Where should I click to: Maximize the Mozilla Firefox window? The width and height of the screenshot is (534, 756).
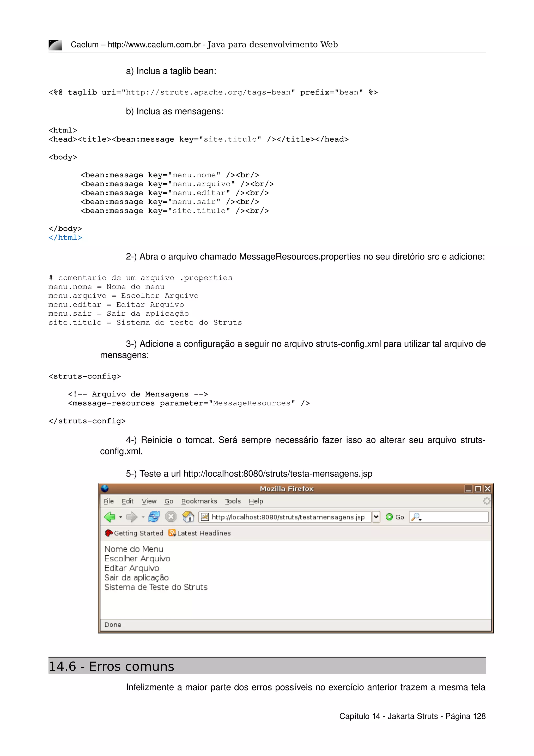pyautogui.click(x=478, y=489)
